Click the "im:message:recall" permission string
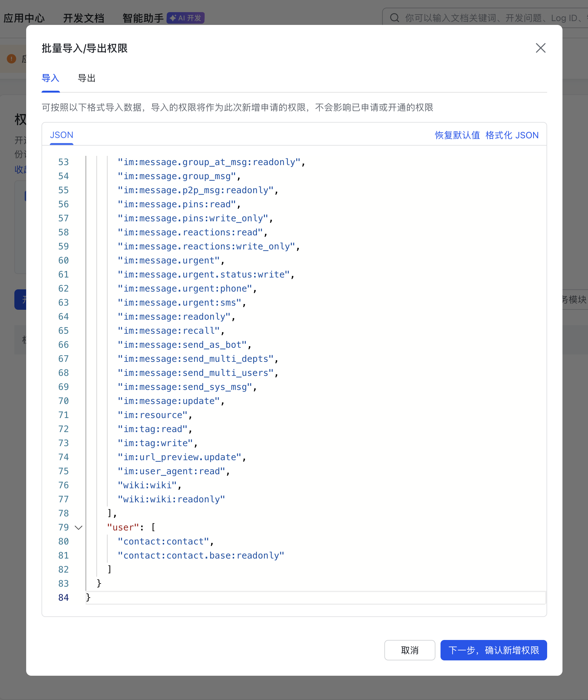588x700 pixels. click(x=169, y=331)
